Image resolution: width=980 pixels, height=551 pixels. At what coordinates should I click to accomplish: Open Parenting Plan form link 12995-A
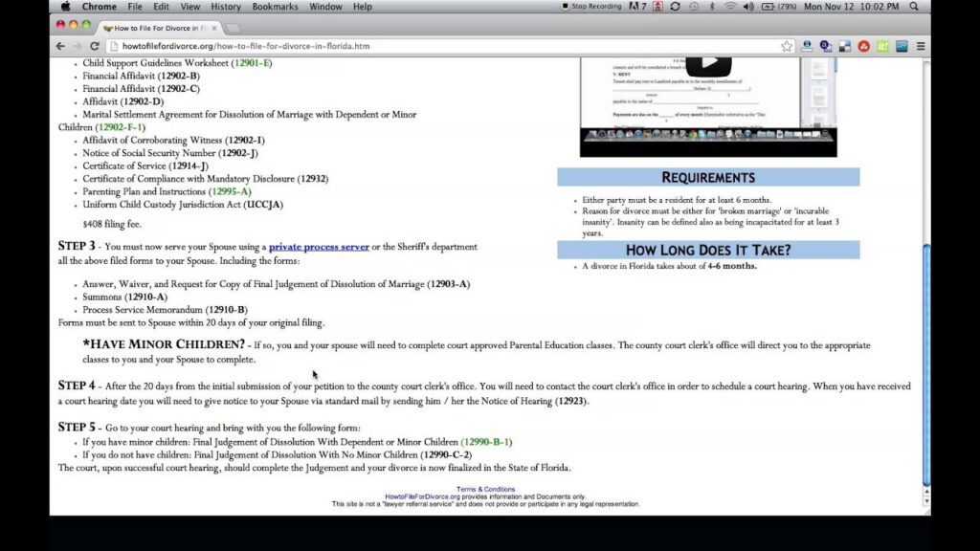click(230, 191)
